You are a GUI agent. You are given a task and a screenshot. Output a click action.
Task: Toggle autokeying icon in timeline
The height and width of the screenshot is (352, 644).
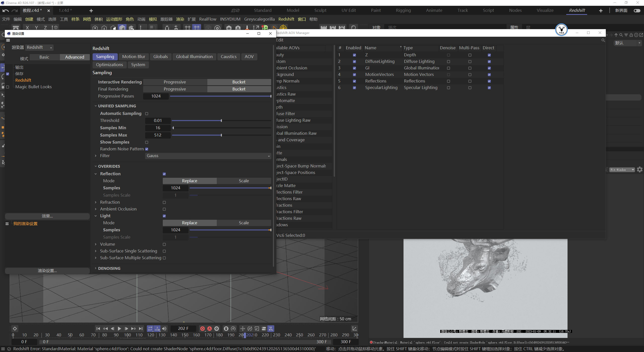(209, 329)
